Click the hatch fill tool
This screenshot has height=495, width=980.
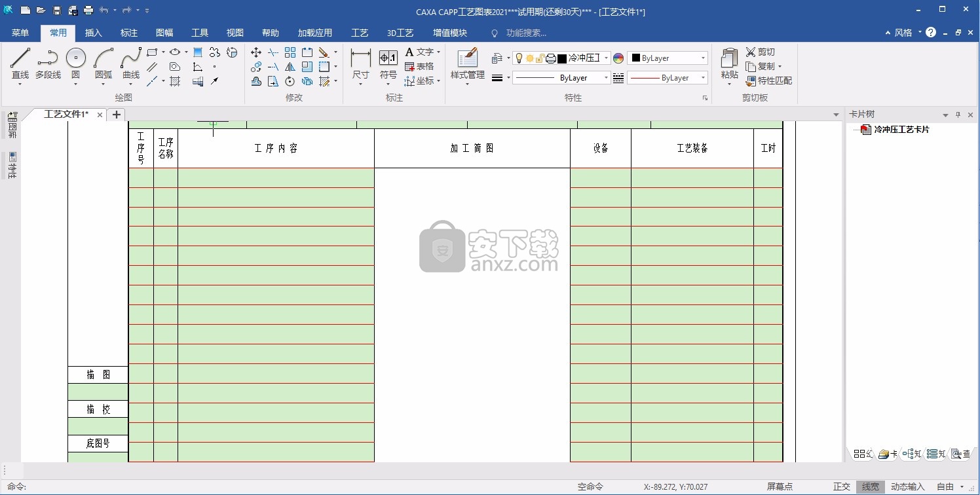175,81
